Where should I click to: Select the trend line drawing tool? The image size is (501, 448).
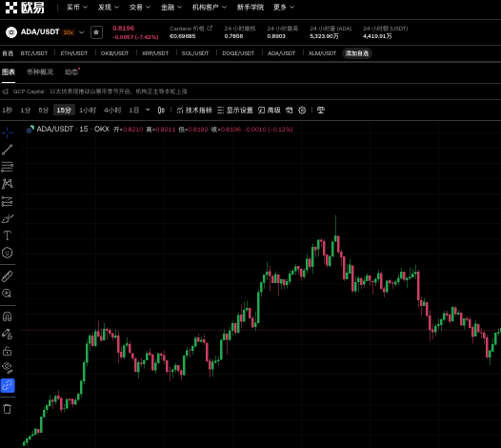(7, 150)
